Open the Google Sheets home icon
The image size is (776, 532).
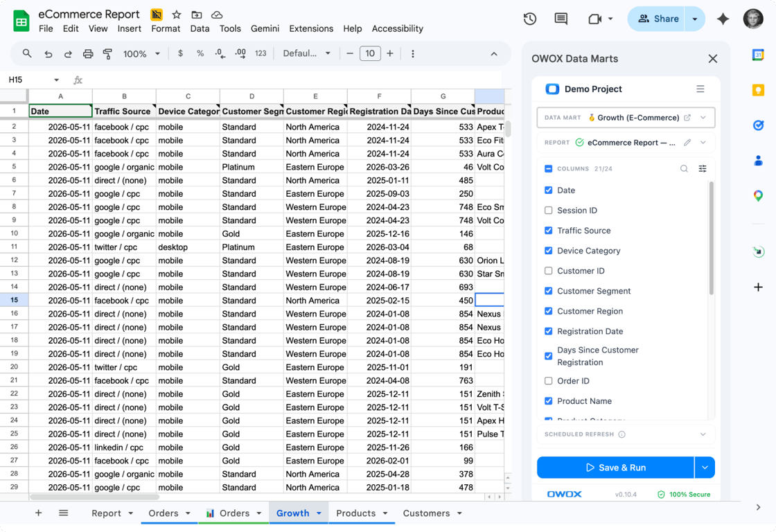21,21
